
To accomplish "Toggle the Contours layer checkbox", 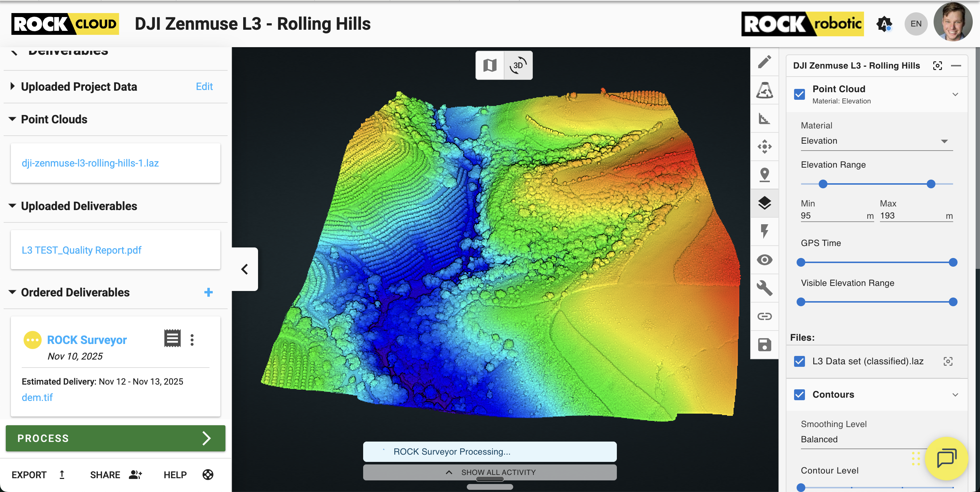I will (799, 394).
